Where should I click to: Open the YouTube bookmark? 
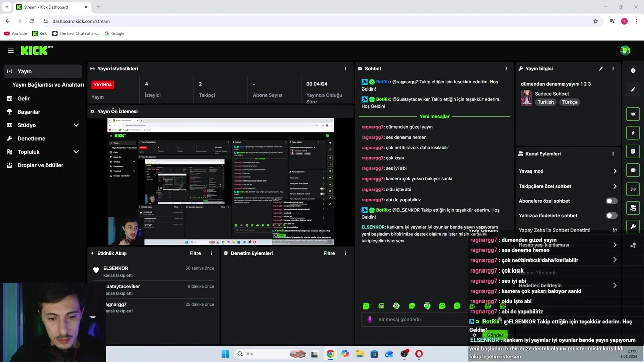[15, 34]
